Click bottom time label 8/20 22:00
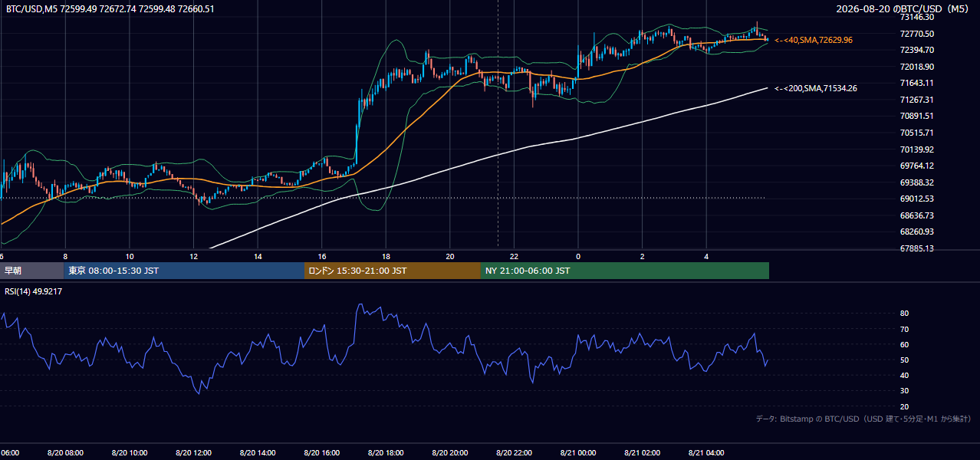 (514, 453)
